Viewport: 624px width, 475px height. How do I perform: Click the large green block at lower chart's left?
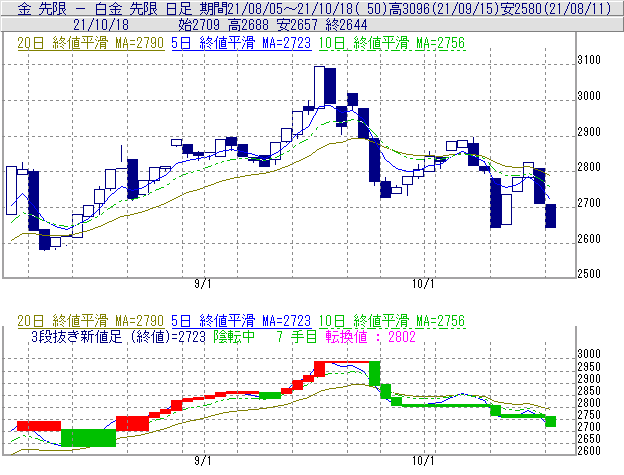[x=88, y=438]
